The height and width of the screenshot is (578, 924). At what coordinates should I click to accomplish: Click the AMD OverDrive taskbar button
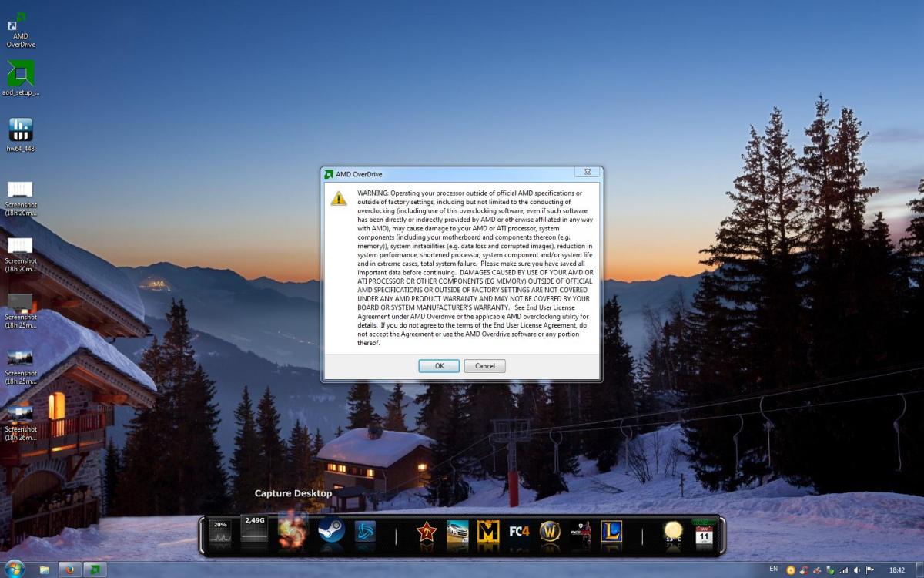95,570
